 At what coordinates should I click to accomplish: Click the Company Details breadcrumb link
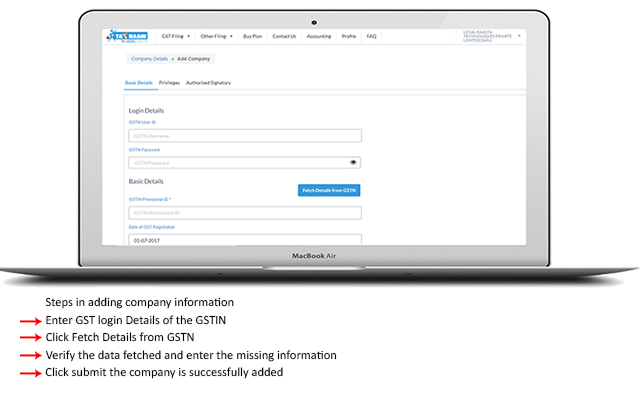149,59
